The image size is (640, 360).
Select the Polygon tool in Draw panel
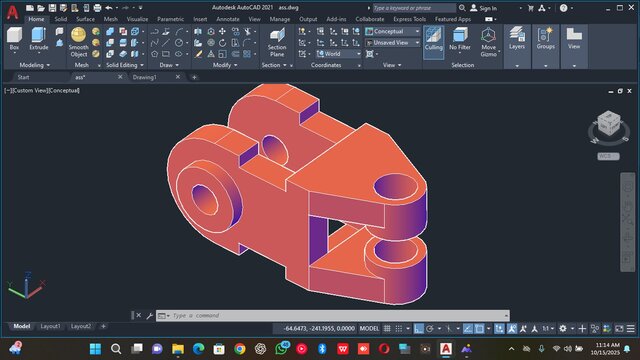tap(154, 53)
